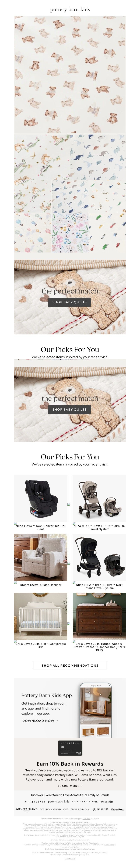Visit the GreenRow brand logo
This screenshot has width=140, height=868.
pos(117,809)
